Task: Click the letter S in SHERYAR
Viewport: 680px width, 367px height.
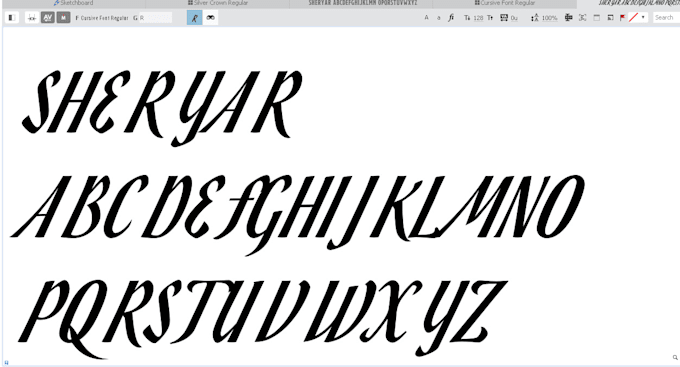Action: (42, 102)
